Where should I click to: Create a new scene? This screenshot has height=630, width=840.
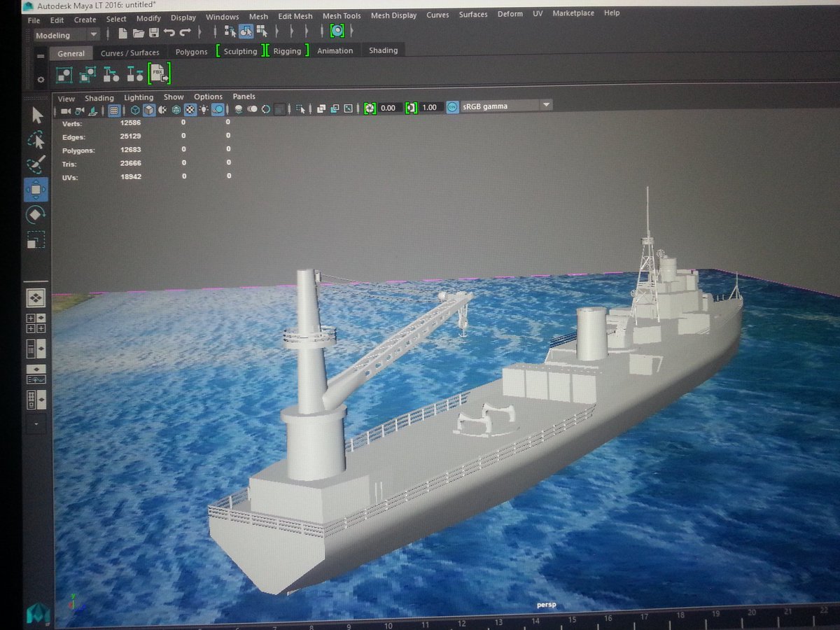click(x=122, y=32)
